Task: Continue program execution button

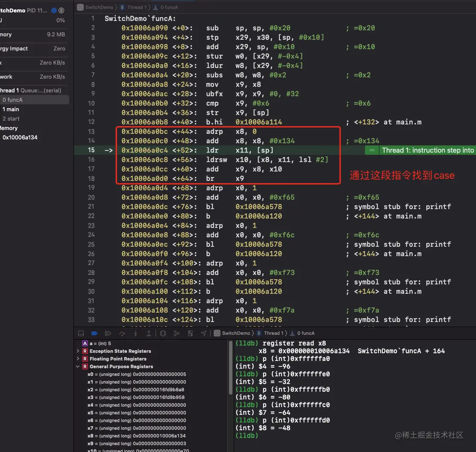Action: (x=108, y=333)
